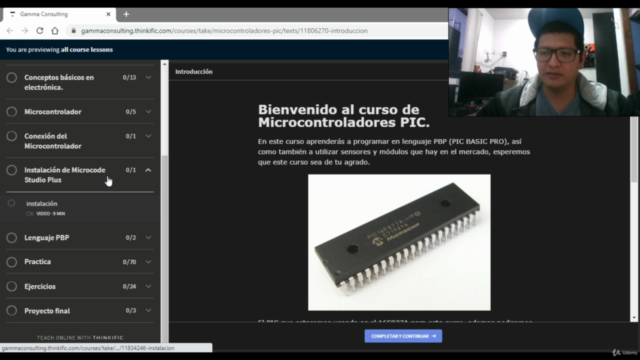Screen dimensions: 640x360
Task: Expand the Ejercicios section chevron
Action: tap(148, 286)
